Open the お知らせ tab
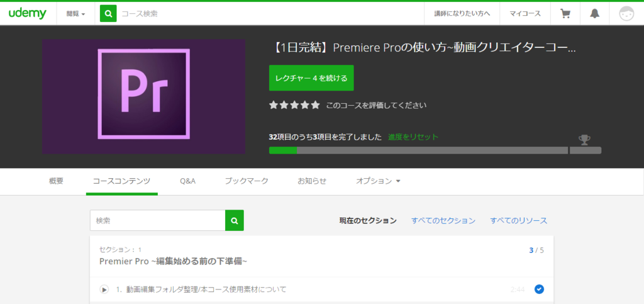This screenshot has height=304, width=644. click(312, 181)
